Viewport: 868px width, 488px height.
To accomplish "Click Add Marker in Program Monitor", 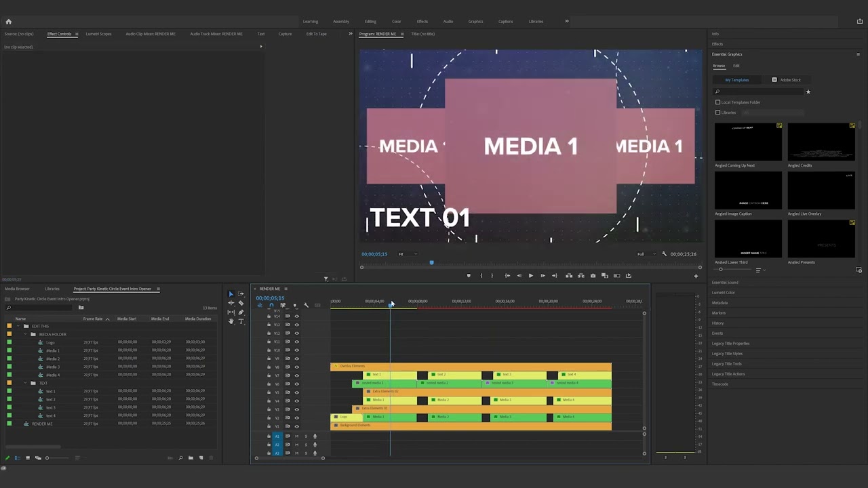I will point(468,276).
